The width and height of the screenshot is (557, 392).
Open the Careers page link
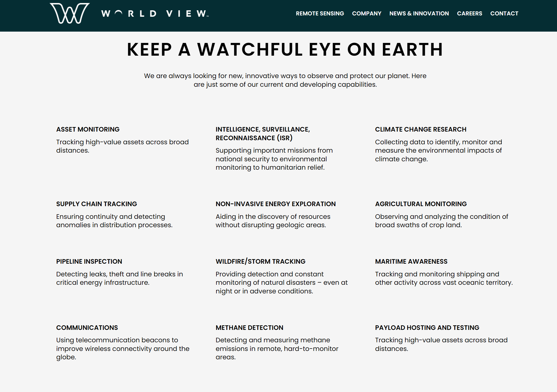click(x=469, y=14)
